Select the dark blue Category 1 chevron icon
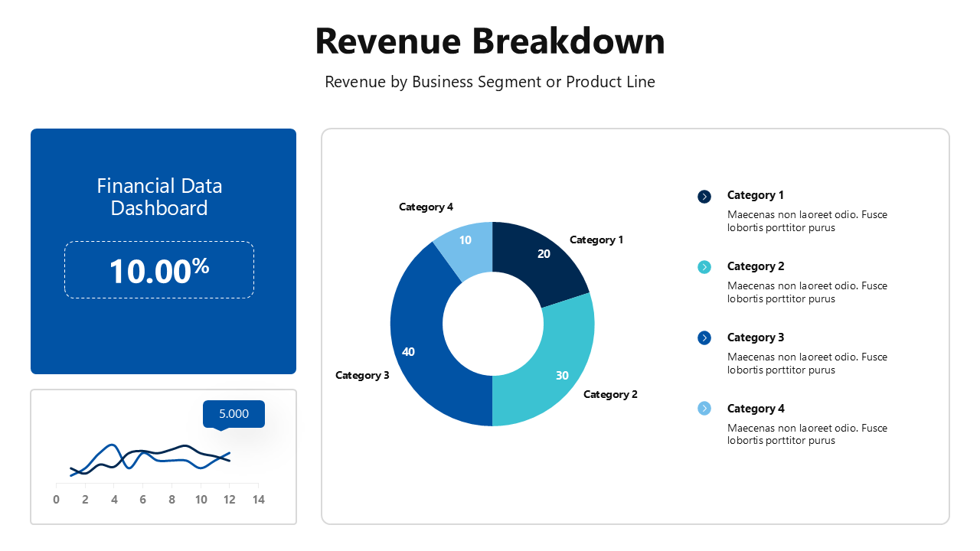Image resolution: width=980 pixels, height=551 pixels. coord(704,196)
